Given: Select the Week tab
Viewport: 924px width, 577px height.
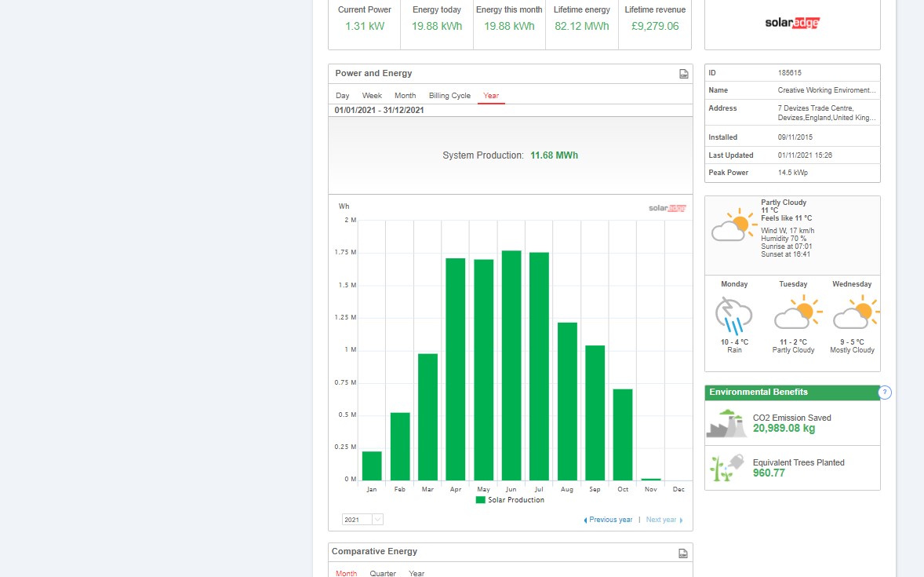Looking at the screenshot, I should [x=372, y=96].
